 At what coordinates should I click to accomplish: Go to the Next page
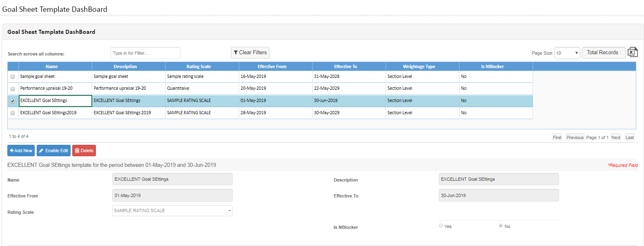tap(616, 137)
